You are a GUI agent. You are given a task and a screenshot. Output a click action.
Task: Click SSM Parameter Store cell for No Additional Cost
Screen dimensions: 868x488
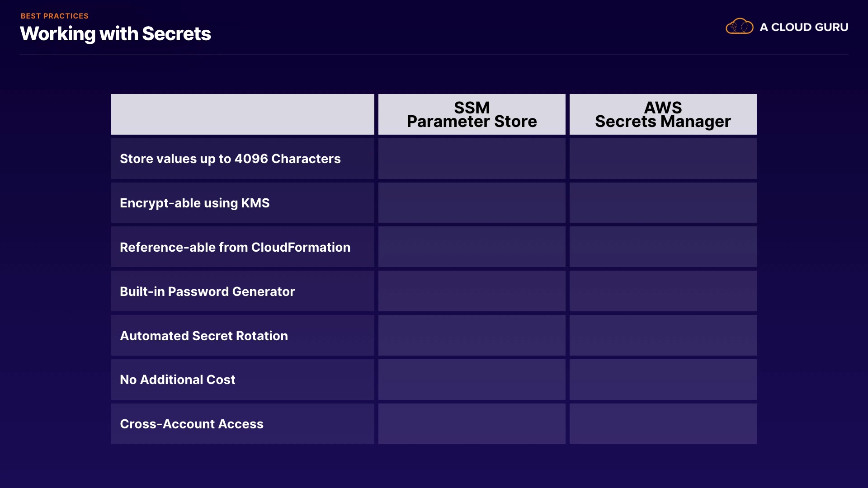472,380
